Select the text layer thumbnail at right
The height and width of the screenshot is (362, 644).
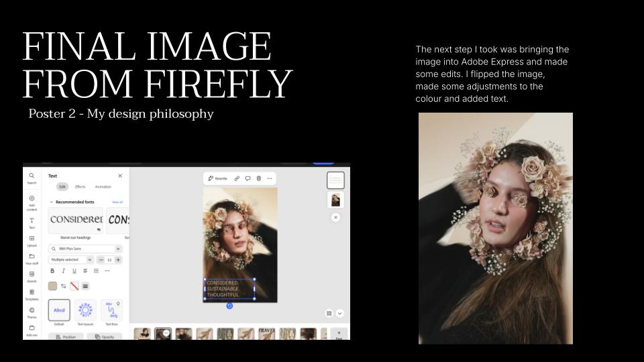335,180
